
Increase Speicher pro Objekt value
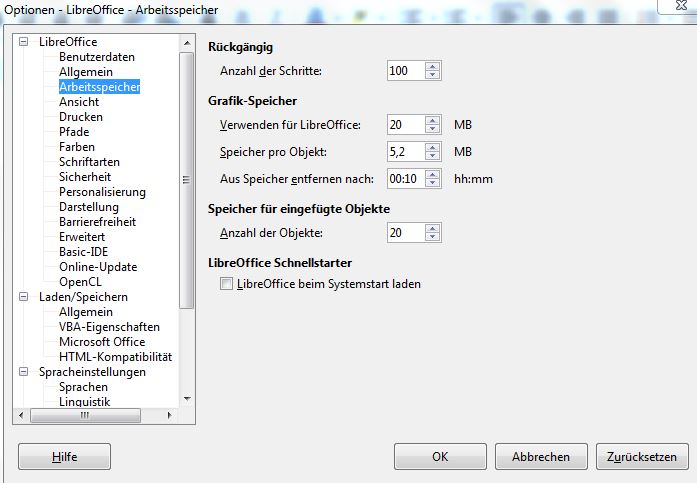433,148
